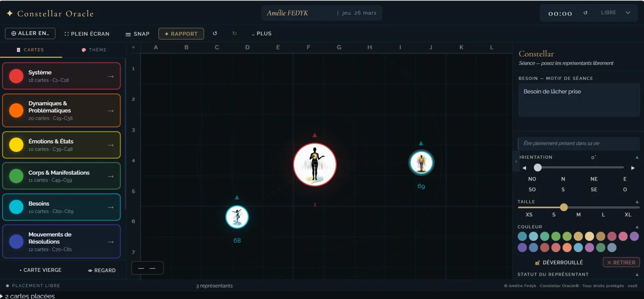This screenshot has height=299, width=644.
Task: Open the Libre mode dropdown
Action: tap(615, 13)
